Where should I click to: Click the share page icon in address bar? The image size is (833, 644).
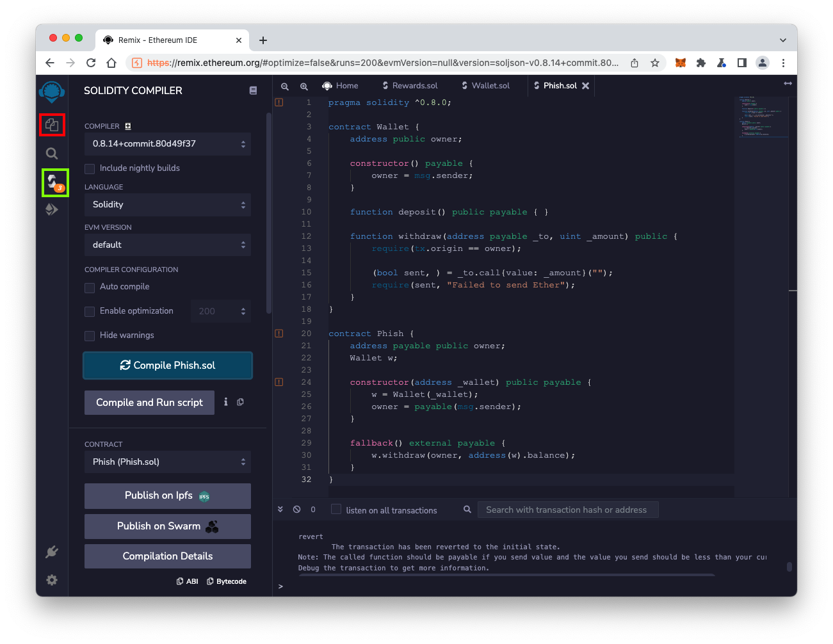pyautogui.click(x=635, y=63)
